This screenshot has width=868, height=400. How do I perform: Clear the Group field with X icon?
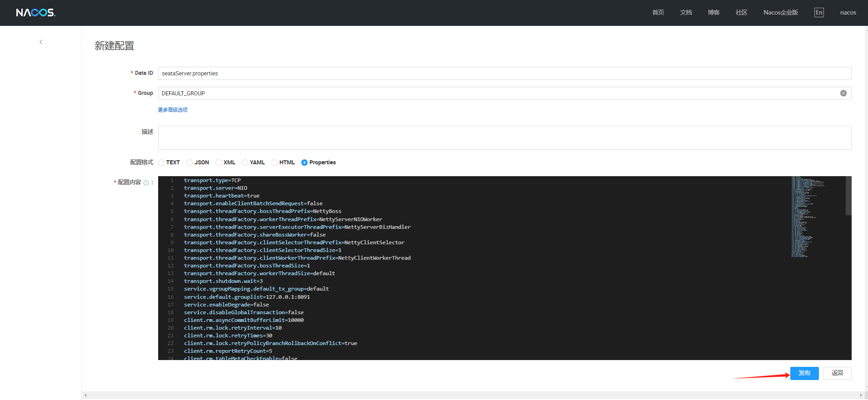[x=843, y=93]
